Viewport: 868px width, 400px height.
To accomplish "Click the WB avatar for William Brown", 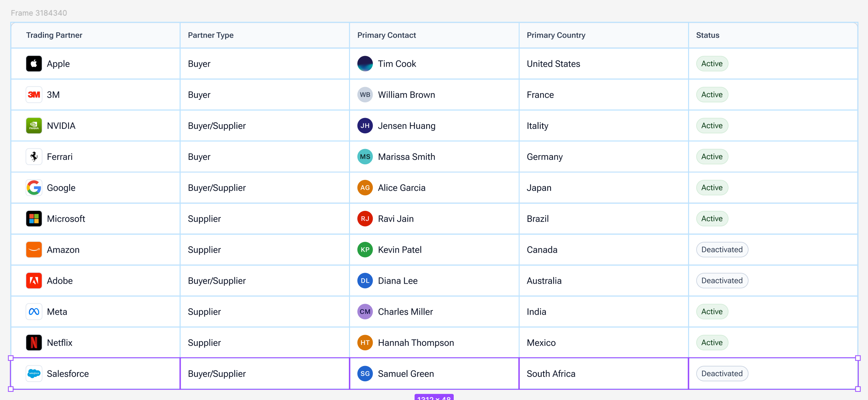I will (x=365, y=95).
